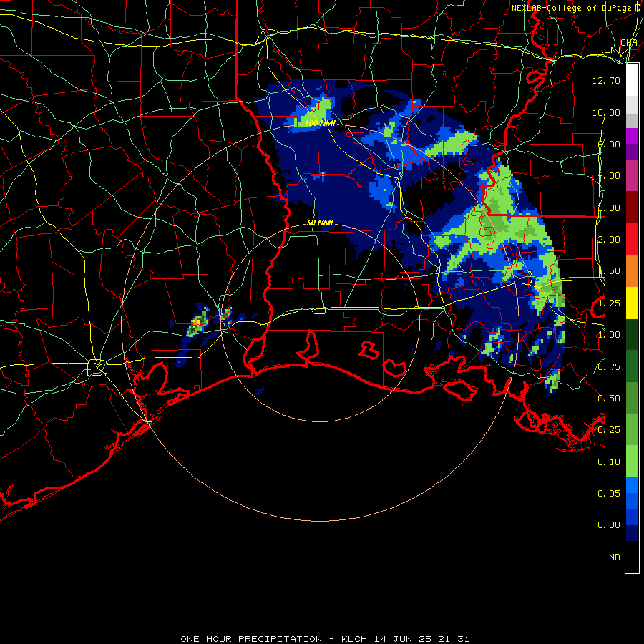Click the 0.10 legend value
The width and height of the screenshot is (644, 644).
(609, 462)
